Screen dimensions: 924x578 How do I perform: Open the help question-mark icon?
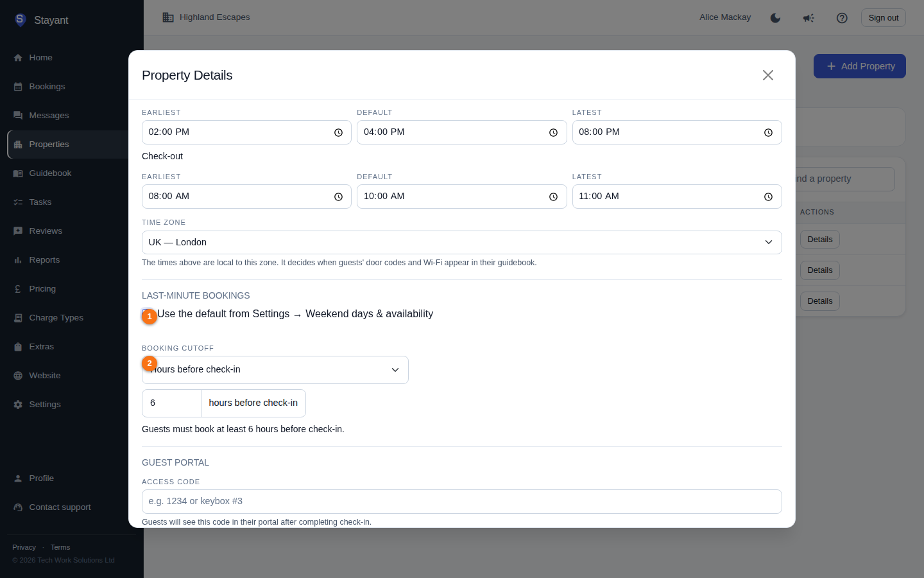[x=842, y=18]
